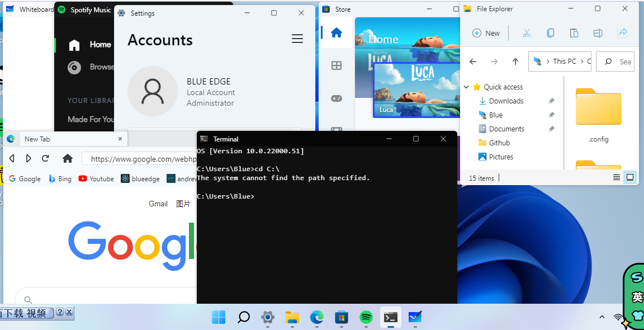
Task: Open the Store apps grid icon
Action: 337,65
